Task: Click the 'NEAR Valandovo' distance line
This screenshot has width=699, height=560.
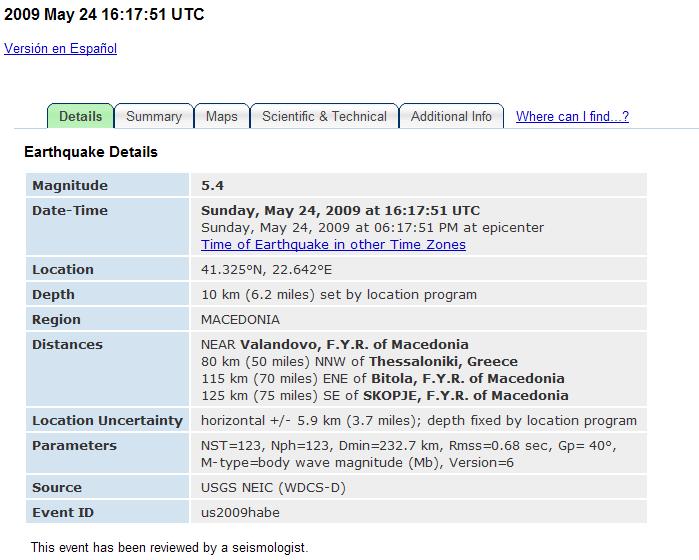Action: [334, 344]
